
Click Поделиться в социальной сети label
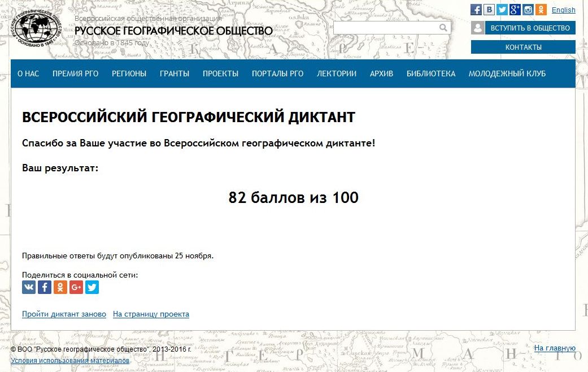point(80,275)
